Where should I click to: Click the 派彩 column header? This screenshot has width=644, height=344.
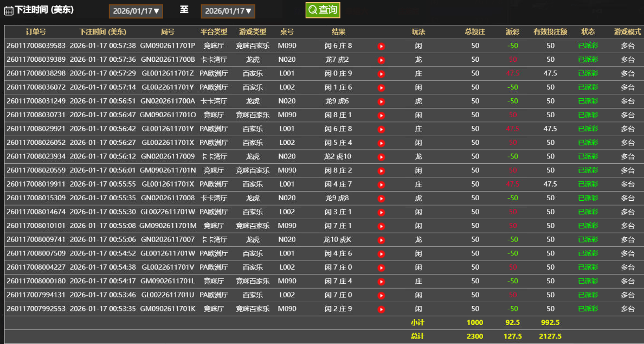[512, 32]
